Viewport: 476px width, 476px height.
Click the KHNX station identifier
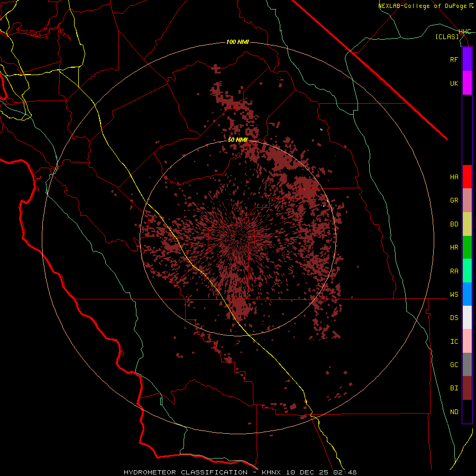click(271, 472)
